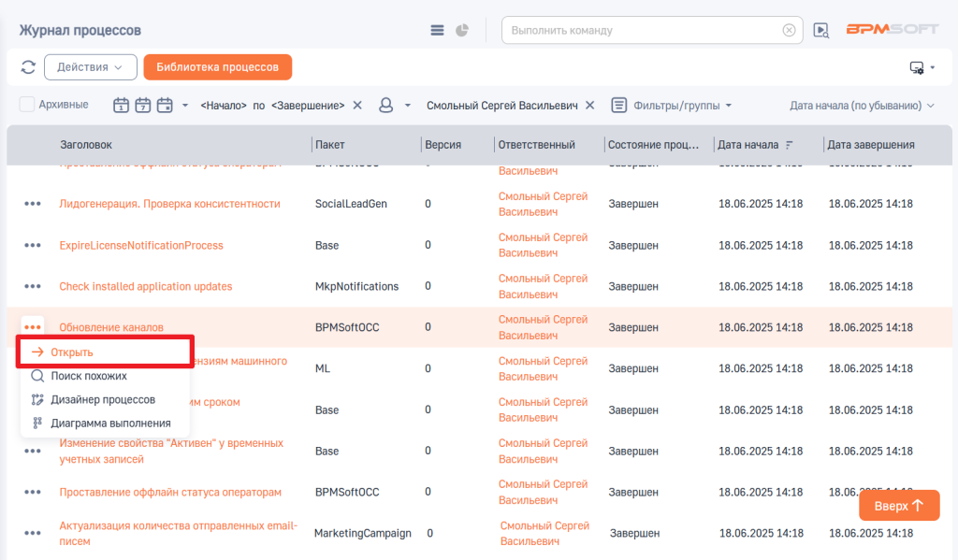Open Актуализация количества отправленных email-писем link
958x560 pixels.
click(x=179, y=533)
